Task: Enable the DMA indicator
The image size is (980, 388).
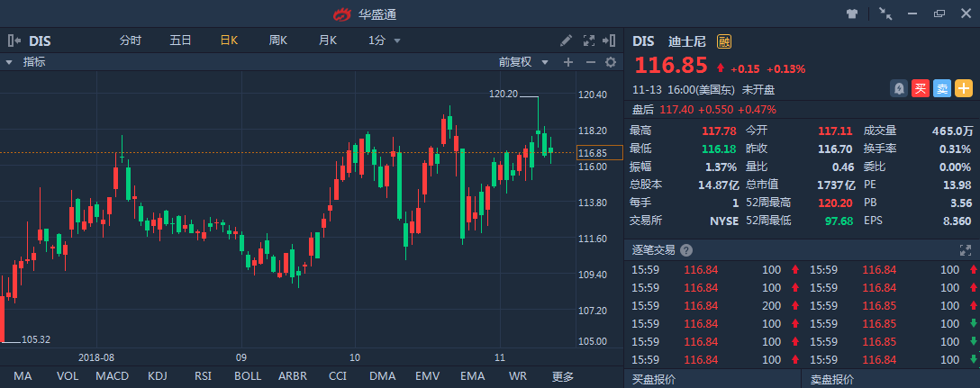Action: click(383, 376)
